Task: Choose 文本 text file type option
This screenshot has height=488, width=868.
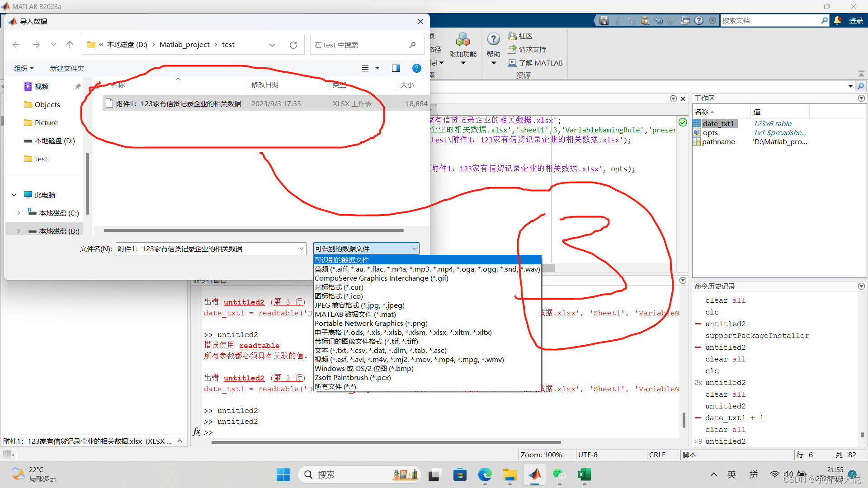Action: (x=381, y=350)
